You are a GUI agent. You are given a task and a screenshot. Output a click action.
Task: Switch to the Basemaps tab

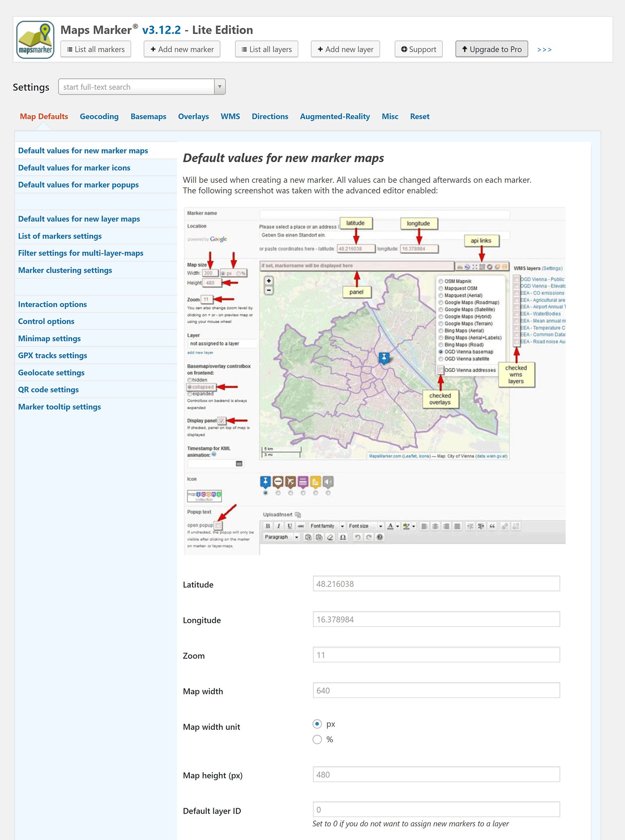(148, 116)
